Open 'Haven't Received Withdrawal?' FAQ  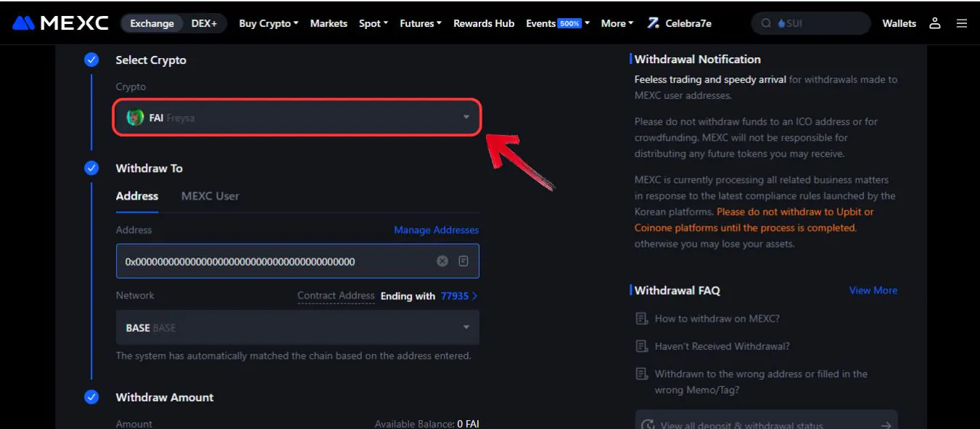(x=722, y=346)
